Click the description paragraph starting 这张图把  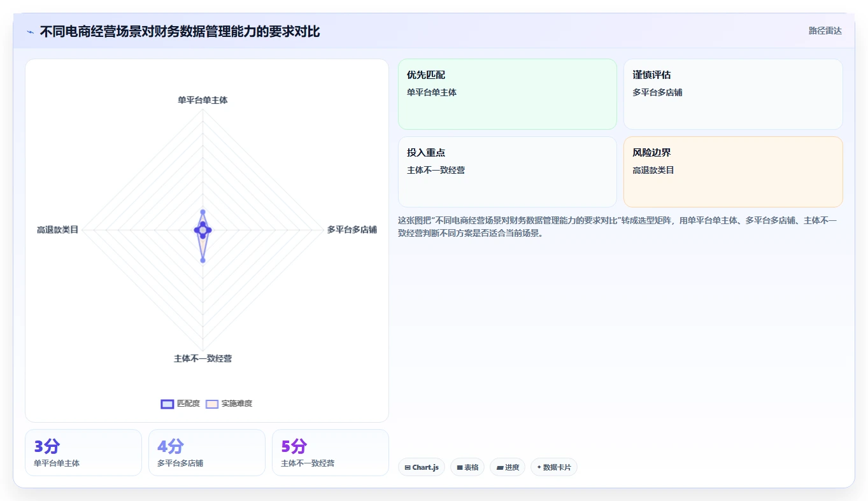[x=618, y=227]
